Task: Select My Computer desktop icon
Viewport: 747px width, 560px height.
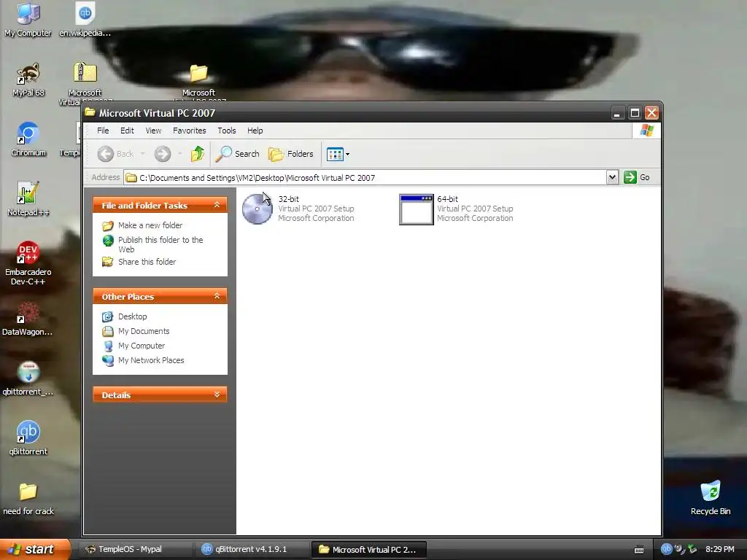Action: (x=28, y=20)
